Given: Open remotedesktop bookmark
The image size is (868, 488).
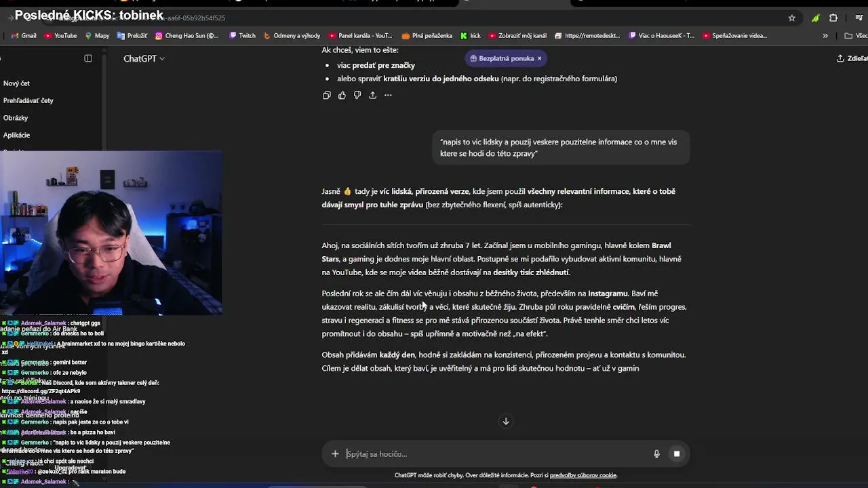Looking at the screenshot, I should tap(587, 36).
